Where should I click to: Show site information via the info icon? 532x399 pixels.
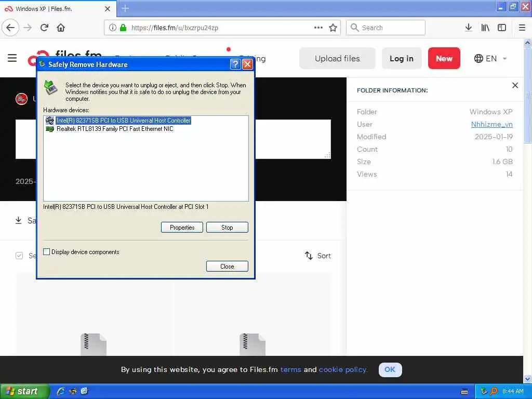coord(113,28)
